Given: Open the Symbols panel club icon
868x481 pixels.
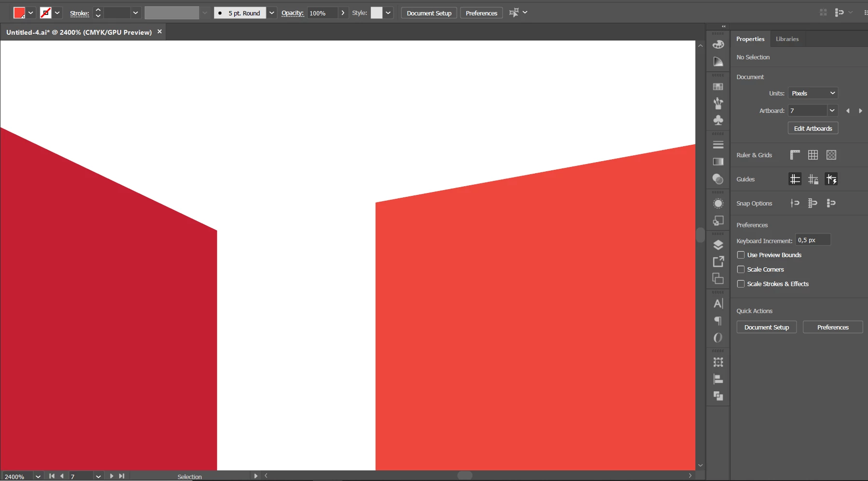Looking at the screenshot, I should pos(718,120).
